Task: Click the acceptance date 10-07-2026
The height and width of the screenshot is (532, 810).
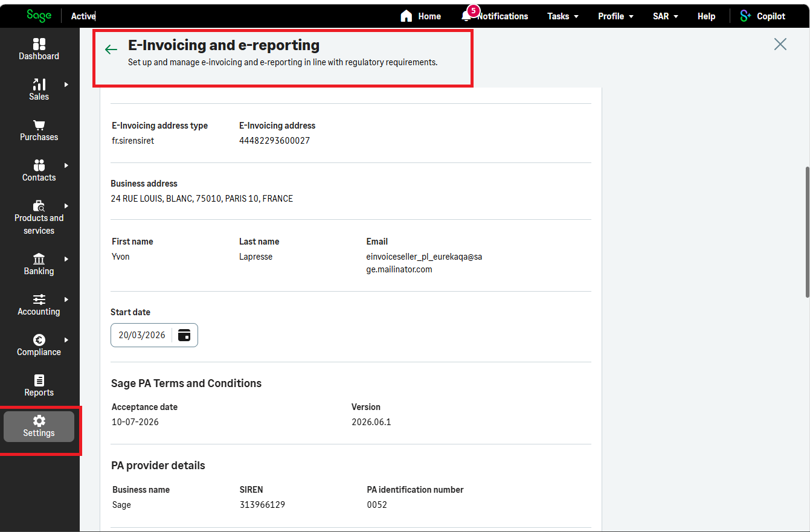Action: pos(135,422)
